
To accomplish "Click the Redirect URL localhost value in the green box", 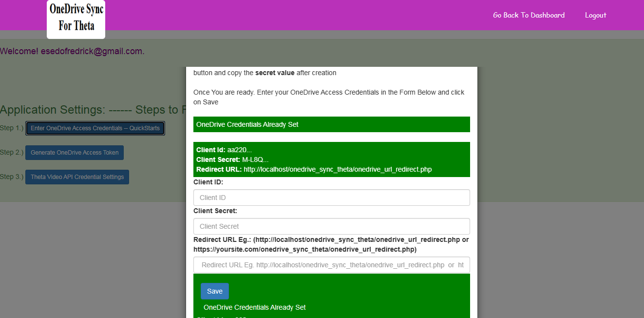I will [x=338, y=169].
